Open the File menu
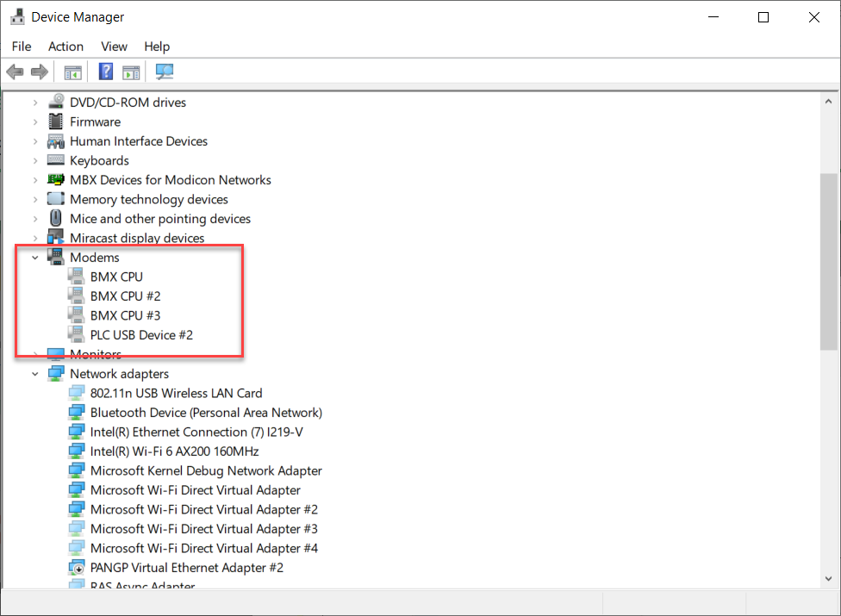 click(22, 47)
